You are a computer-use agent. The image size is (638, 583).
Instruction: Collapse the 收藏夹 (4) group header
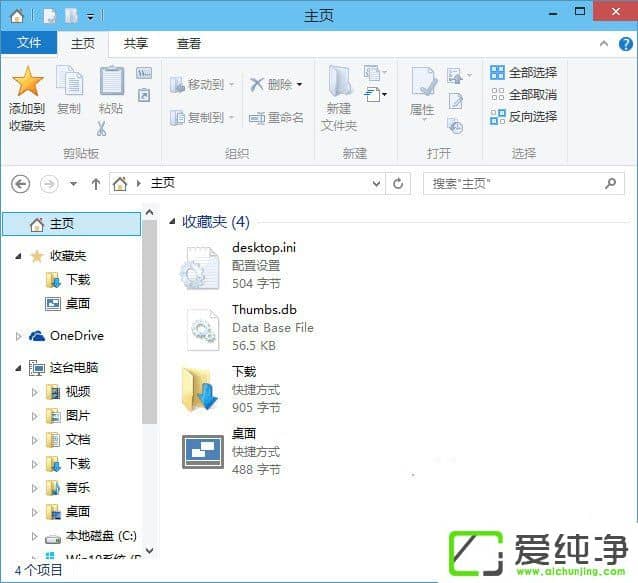pyautogui.click(x=173, y=222)
